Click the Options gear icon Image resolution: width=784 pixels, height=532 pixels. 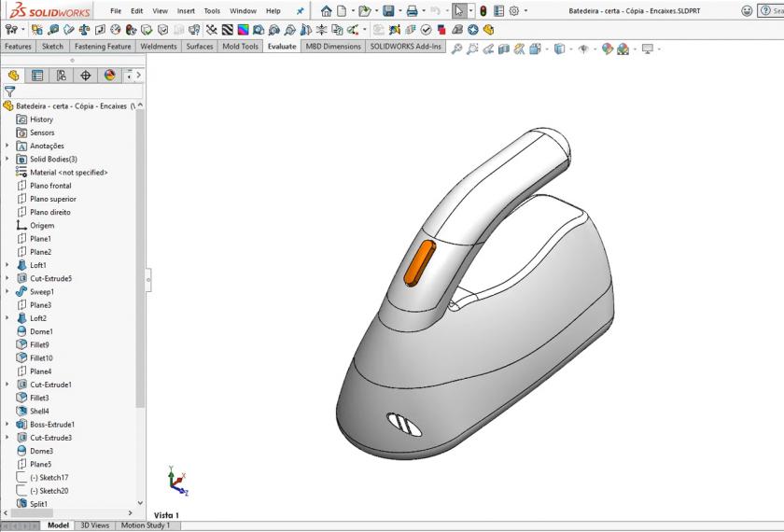(x=513, y=11)
